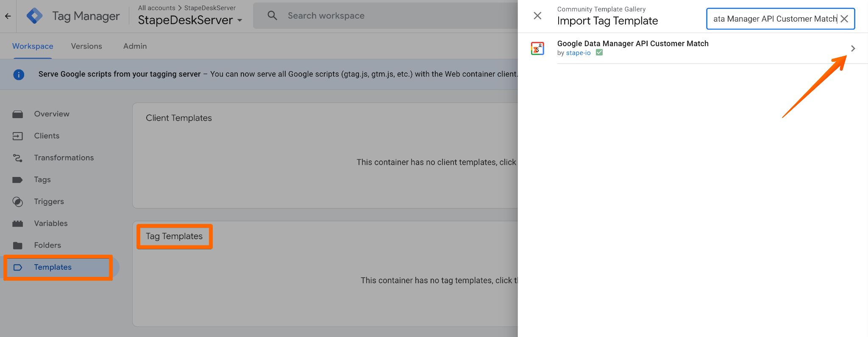The image size is (868, 337).
Task: Open Transformations in the sidebar
Action: [x=64, y=158]
